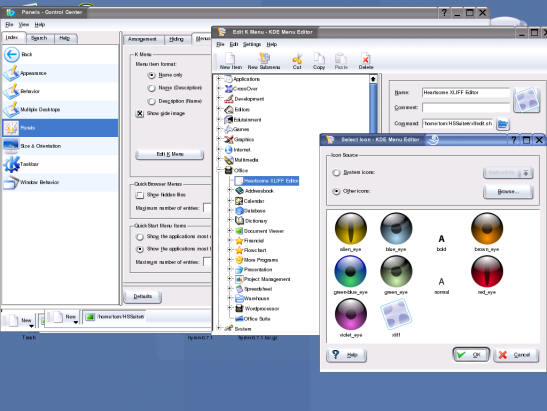Image resolution: width=547 pixels, height=411 pixels.
Task: Open File menu in KDE Menu Editor
Action: [220, 44]
